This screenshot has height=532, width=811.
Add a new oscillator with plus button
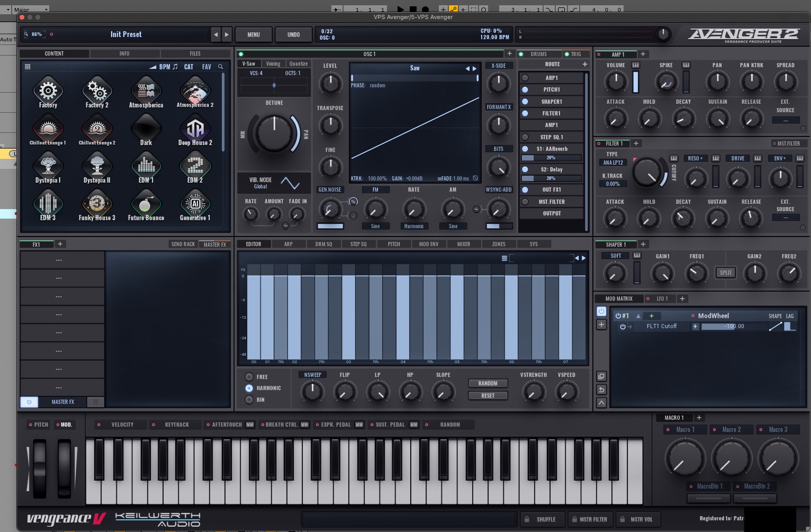point(509,53)
